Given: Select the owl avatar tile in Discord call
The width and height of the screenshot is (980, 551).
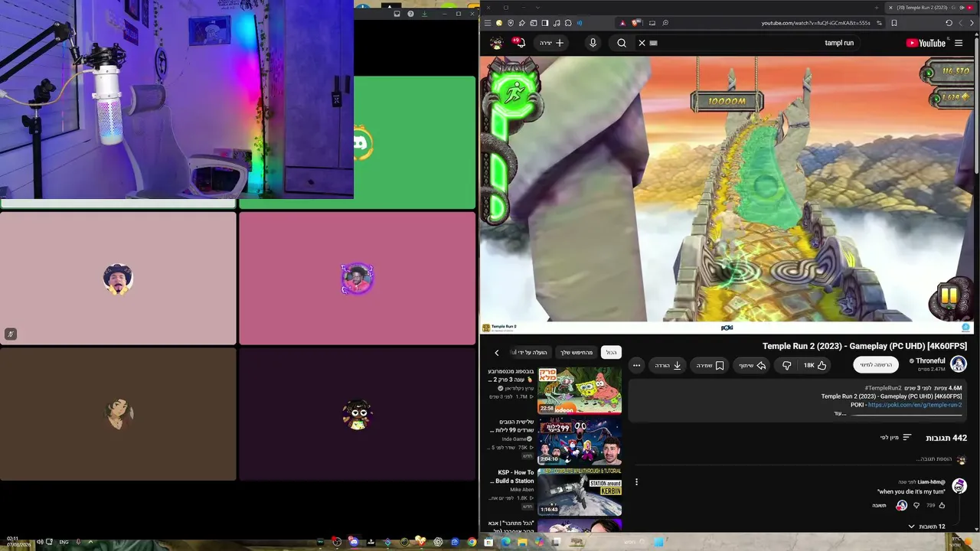Looking at the screenshot, I should [357, 414].
